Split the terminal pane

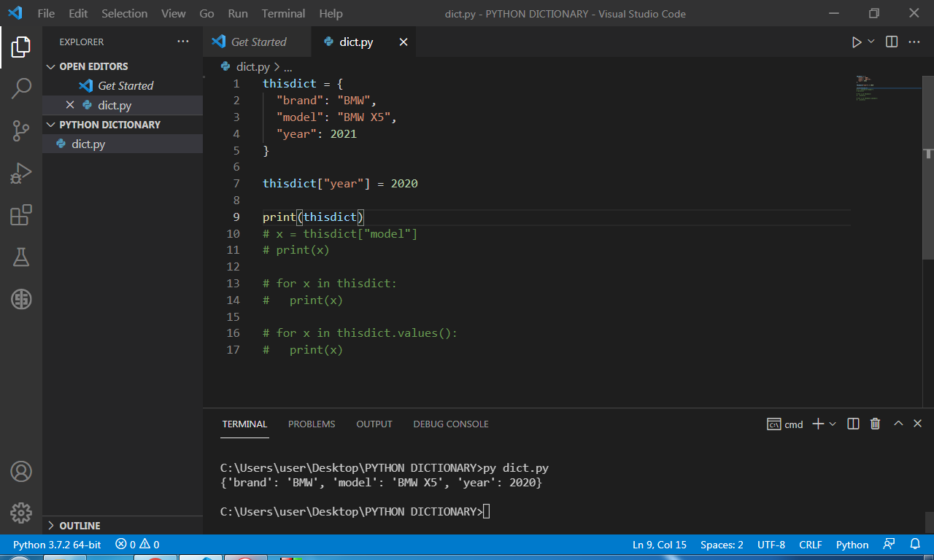(853, 424)
